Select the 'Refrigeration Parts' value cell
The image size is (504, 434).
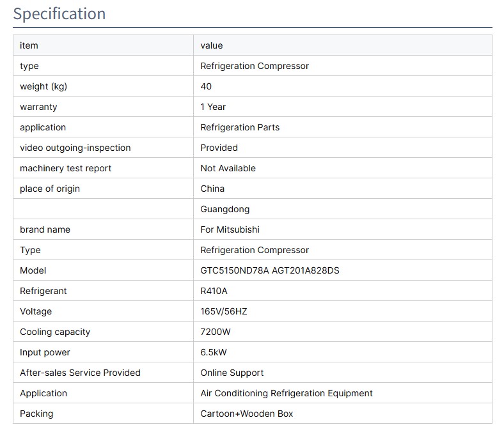pyautogui.click(x=240, y=127)
